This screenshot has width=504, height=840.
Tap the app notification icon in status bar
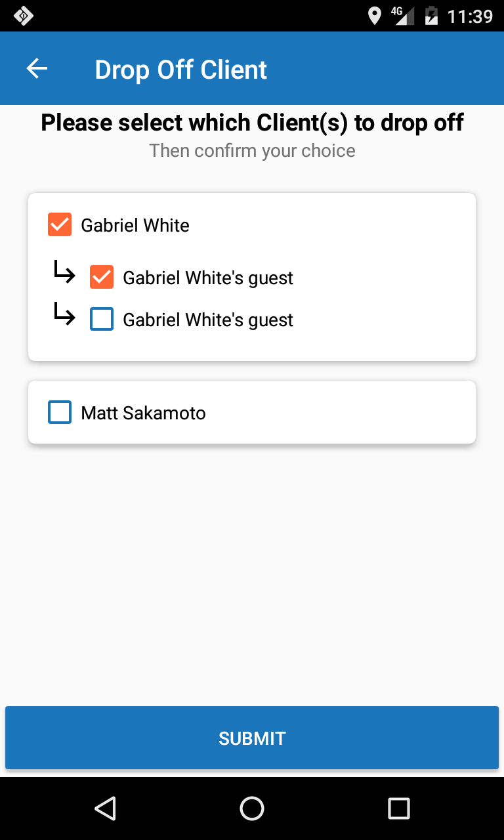[24, 16]
